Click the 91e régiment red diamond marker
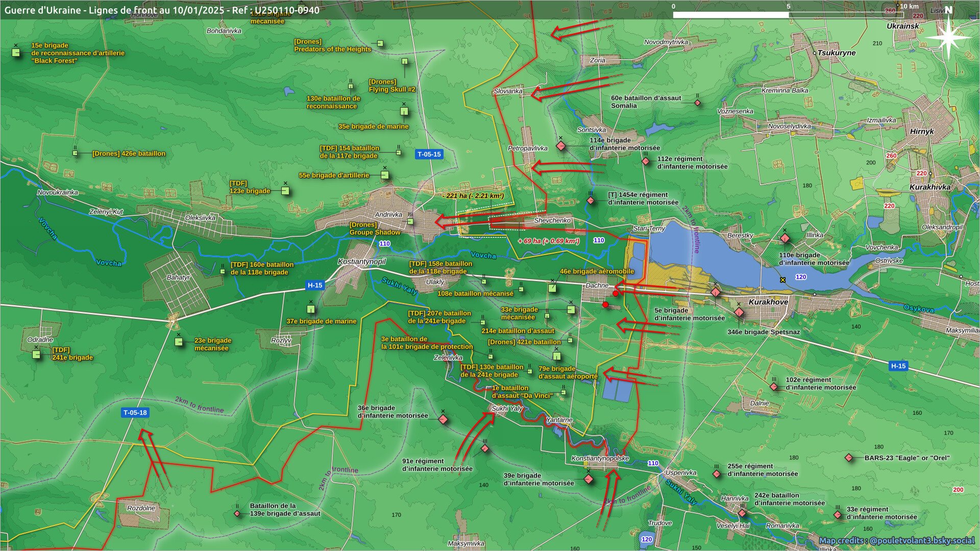This screenshot has height=551, width=980. point(485,448)
